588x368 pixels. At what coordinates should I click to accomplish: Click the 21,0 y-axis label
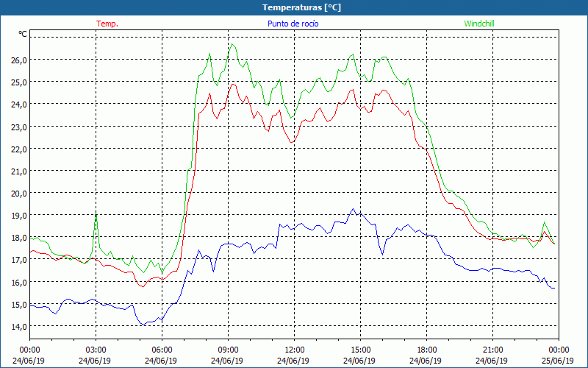point(18,171)
